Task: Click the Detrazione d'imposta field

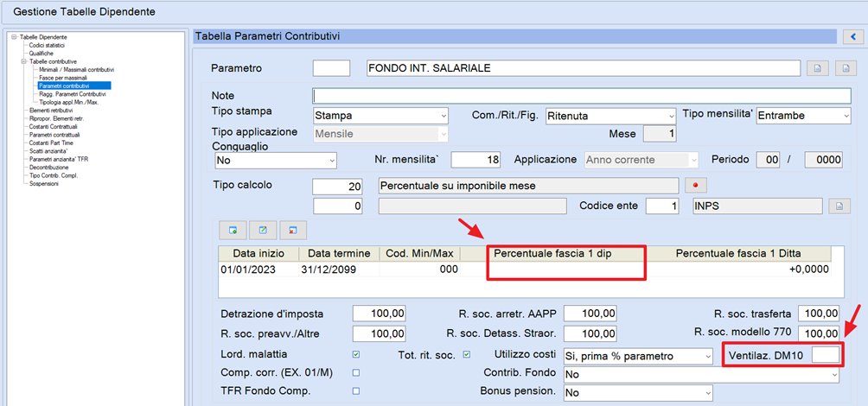Action: pyautogui.click(x=380, y=314)
